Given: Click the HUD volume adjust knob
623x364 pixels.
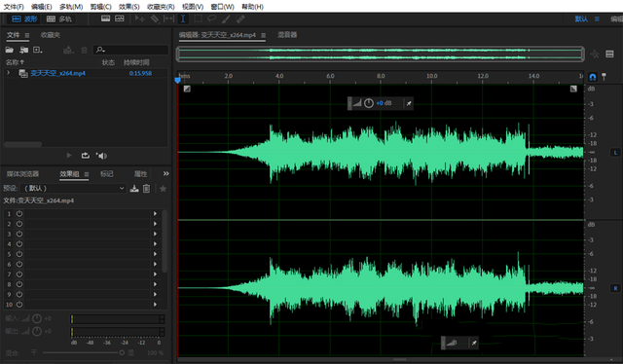Looking at the screenshot, I should [369, 103].
